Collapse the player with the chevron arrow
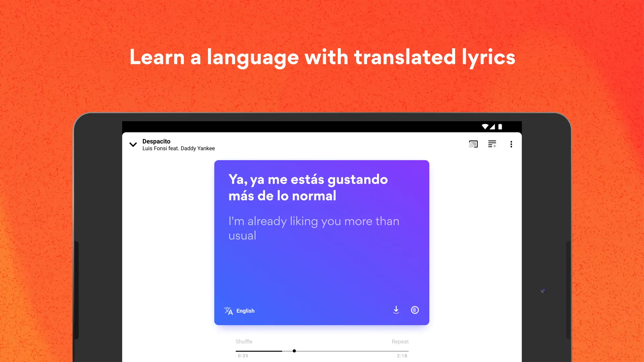The height and width of the screenshot is (362, 644). pyautogui.click(x=133, y=144)
